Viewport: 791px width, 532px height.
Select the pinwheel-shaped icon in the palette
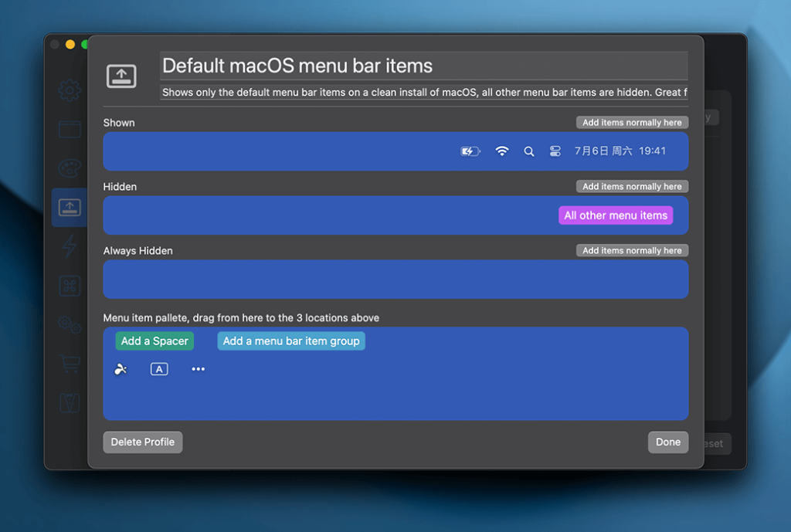[x=121, y=369]
